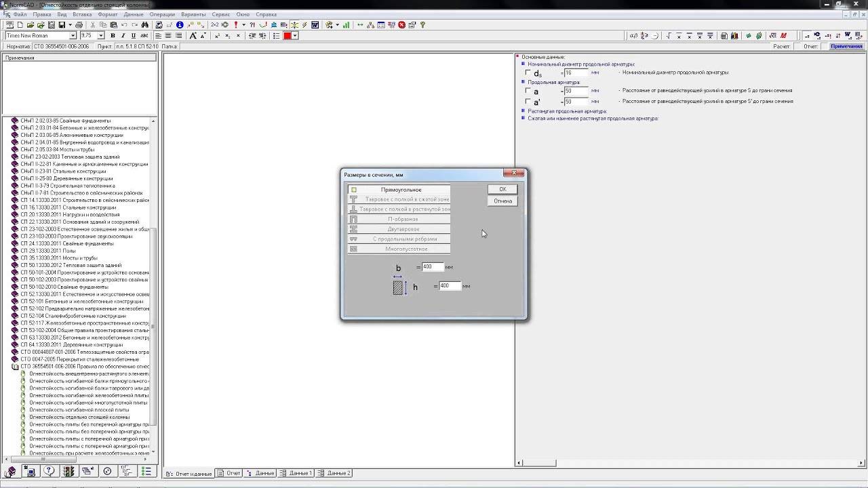
Task: Click the height h input field with 400
Action: pyautogui.click(x=450, y=286)
